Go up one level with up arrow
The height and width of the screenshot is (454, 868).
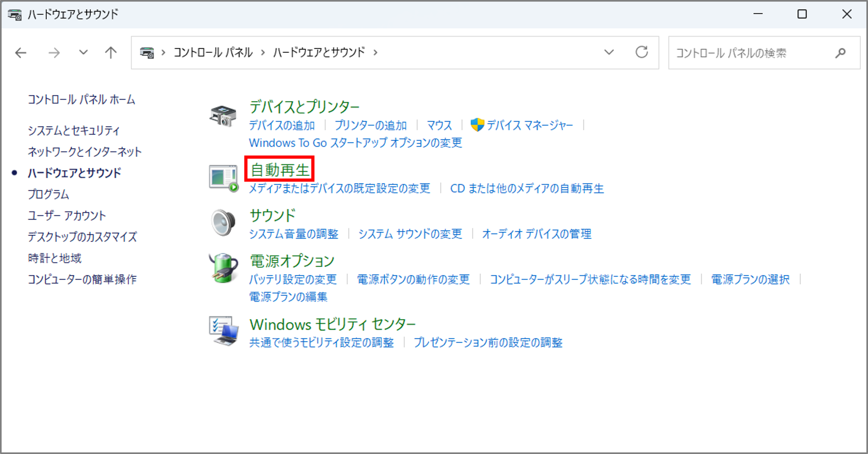[x=111, y=53]
